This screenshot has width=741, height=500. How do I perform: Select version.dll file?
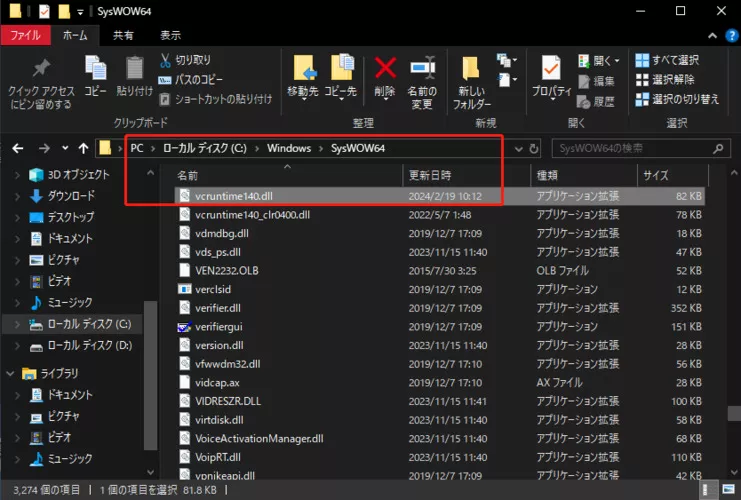[x=439, y=345]
